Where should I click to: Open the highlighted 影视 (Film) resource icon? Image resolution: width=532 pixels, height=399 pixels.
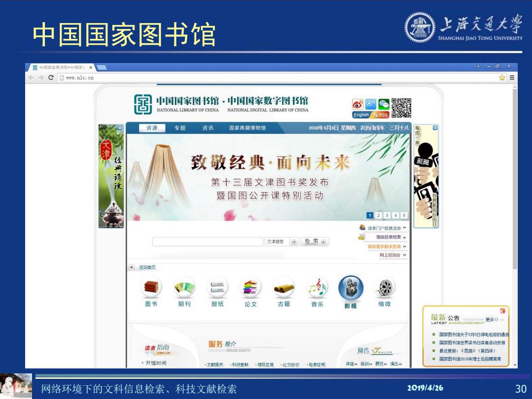(351, 292)
